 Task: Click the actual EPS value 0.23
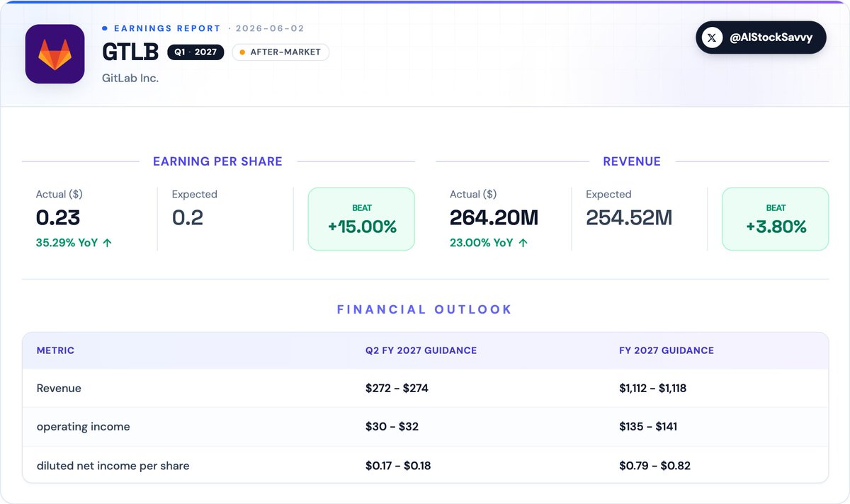(x=58, y=217)
